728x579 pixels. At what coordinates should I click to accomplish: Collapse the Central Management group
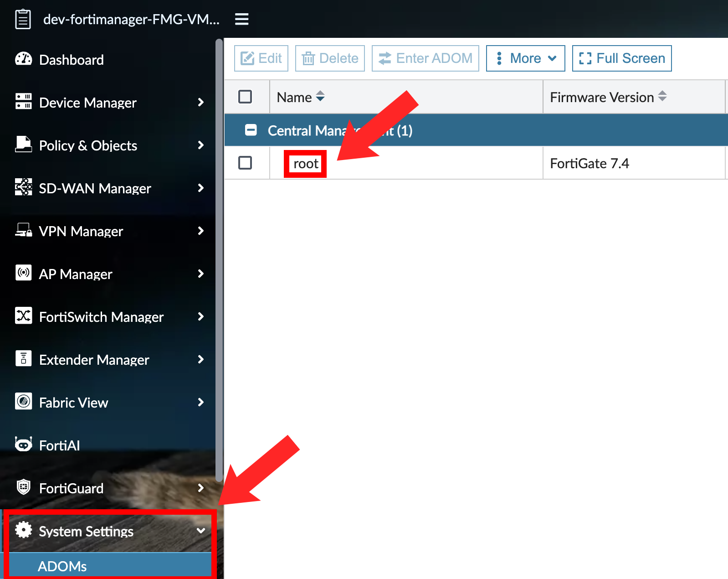tap(251, 130)
